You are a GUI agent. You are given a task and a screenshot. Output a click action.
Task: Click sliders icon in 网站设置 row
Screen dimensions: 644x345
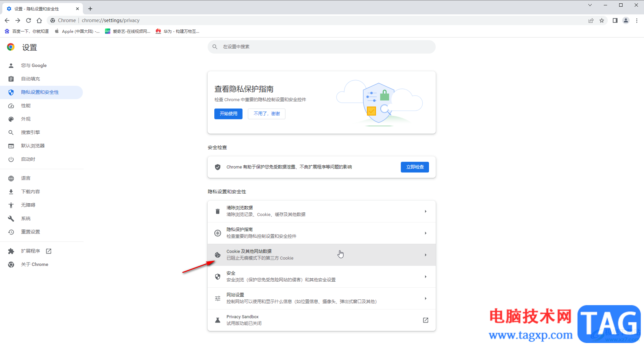(218, 298)
